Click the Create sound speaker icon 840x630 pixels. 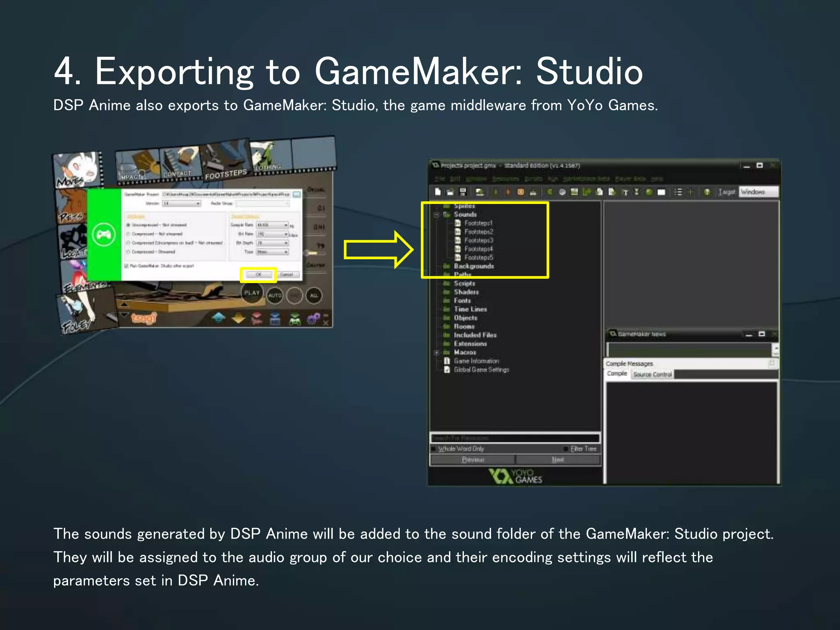[562, 192]
